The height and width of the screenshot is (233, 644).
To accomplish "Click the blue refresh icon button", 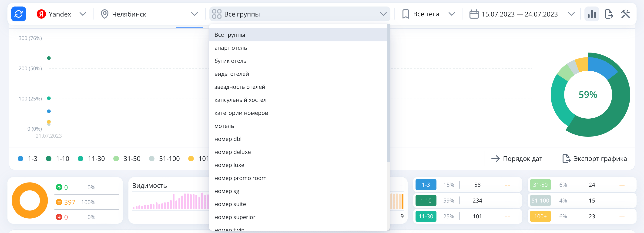I will (19, 14).
